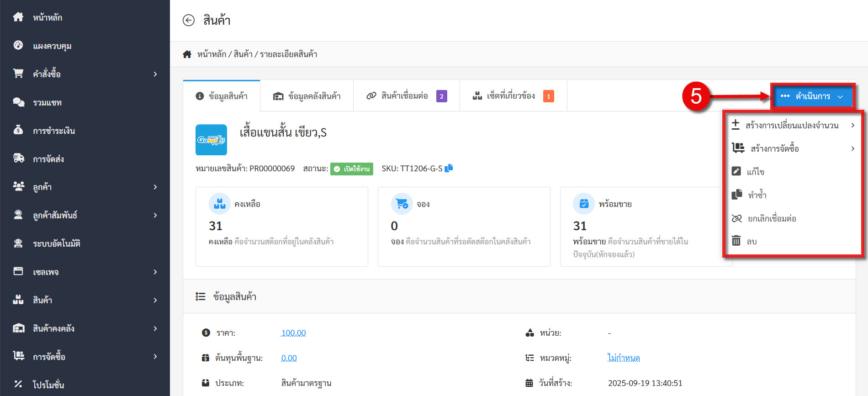Image resolution: width=868 pixels, height=396 pixels.
Task: Choose ยกเลิกเชื่อมต่อ unlink in the menu
Action: click(771, 218)
